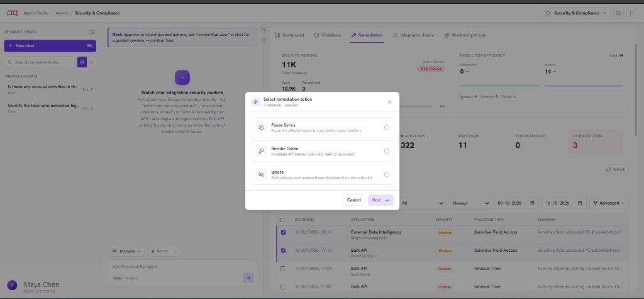The image size is (644, 299).
Task: Select the Pause Syncs radio button
Action: [387, 128]
